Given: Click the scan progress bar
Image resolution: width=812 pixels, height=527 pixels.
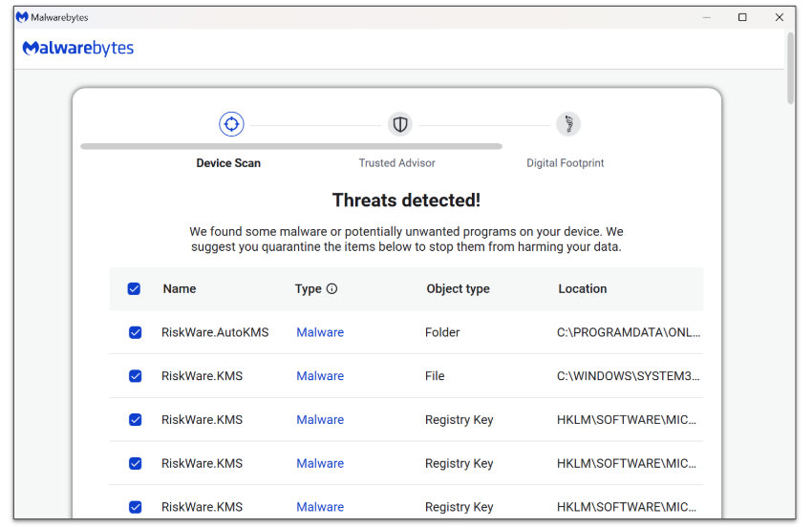Looking at the screenshot, I should pyautogui.click(x=291, y=146).
